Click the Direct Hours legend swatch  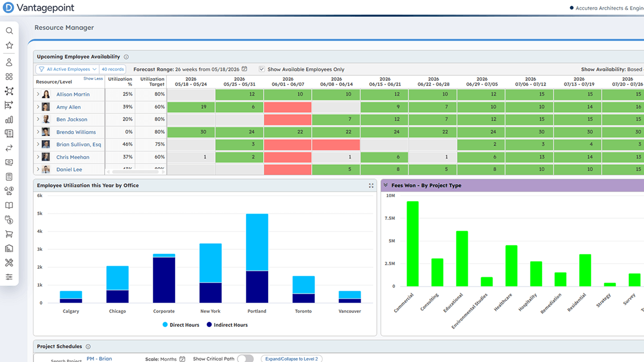pos(165,325)
